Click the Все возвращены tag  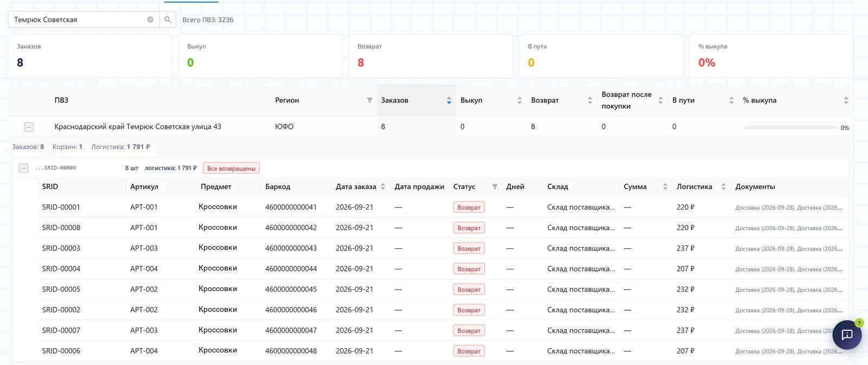point(231,168)
